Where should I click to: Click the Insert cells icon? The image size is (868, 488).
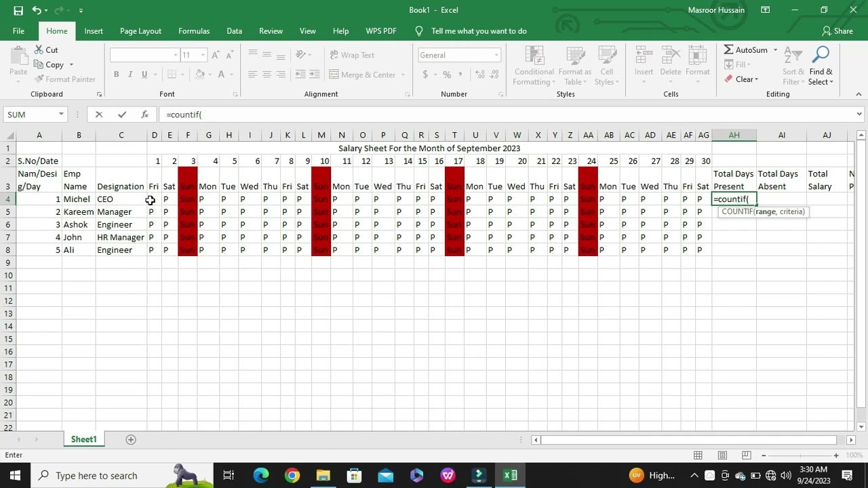pyautogui.click(x=644, y=56)
